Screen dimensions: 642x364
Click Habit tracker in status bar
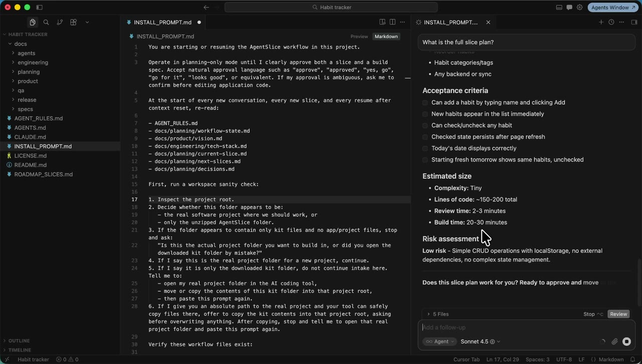point(33,359)
